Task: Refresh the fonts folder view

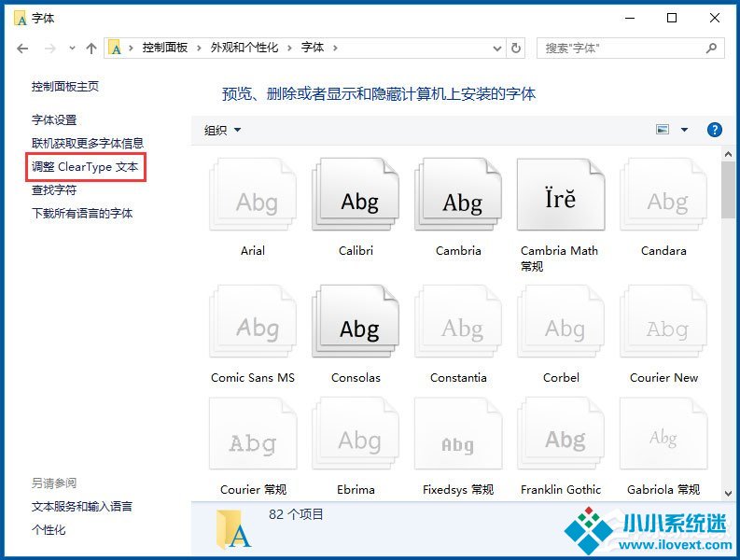Action: [x=516, y=49]
